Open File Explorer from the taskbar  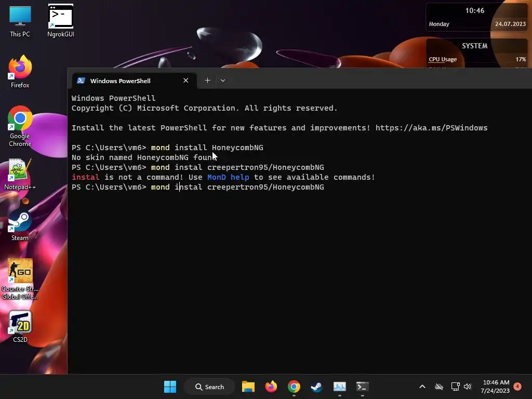pos(248,387)
